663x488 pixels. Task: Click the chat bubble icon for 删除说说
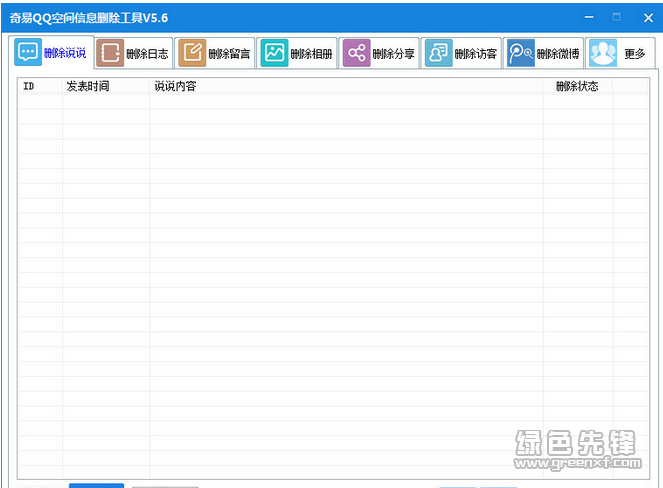pos(28,52)
